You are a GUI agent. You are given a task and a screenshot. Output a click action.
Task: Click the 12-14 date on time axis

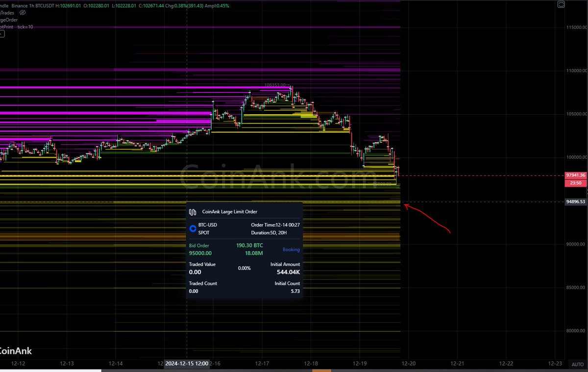coord(116,364)
